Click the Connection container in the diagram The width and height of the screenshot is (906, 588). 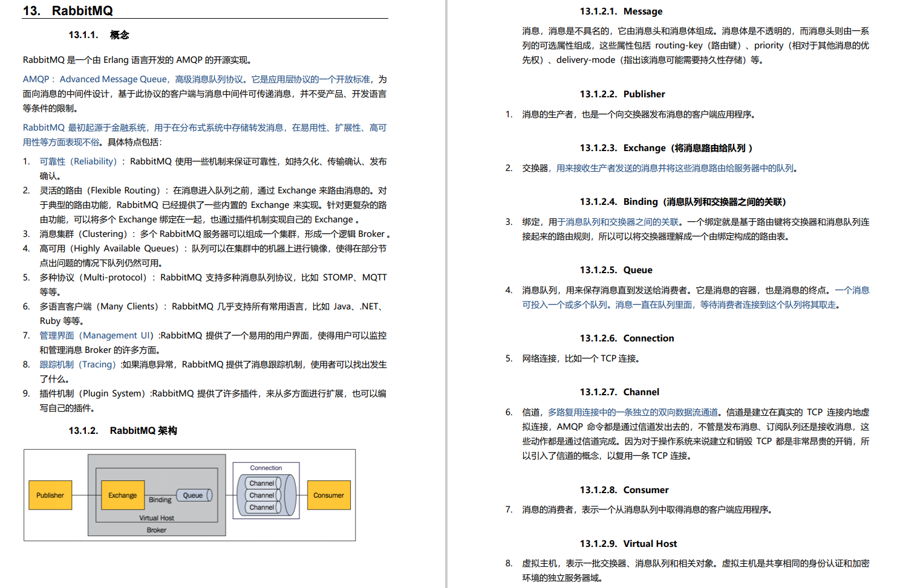(x=266, y=468)
